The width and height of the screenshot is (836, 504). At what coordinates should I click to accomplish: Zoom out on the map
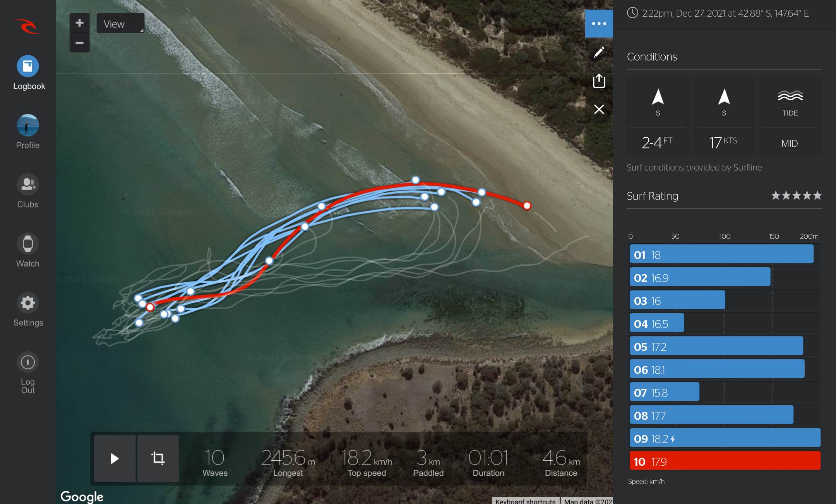click(x=79, y=43)
